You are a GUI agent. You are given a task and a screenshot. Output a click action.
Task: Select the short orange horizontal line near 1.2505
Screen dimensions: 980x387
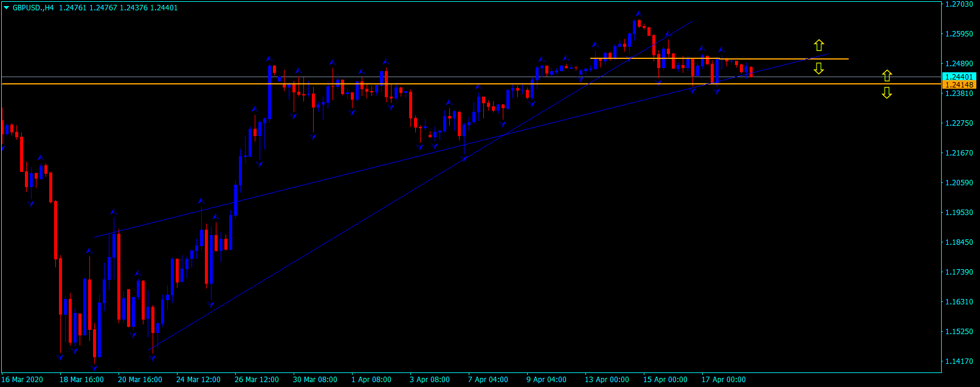tap(719, 59)
